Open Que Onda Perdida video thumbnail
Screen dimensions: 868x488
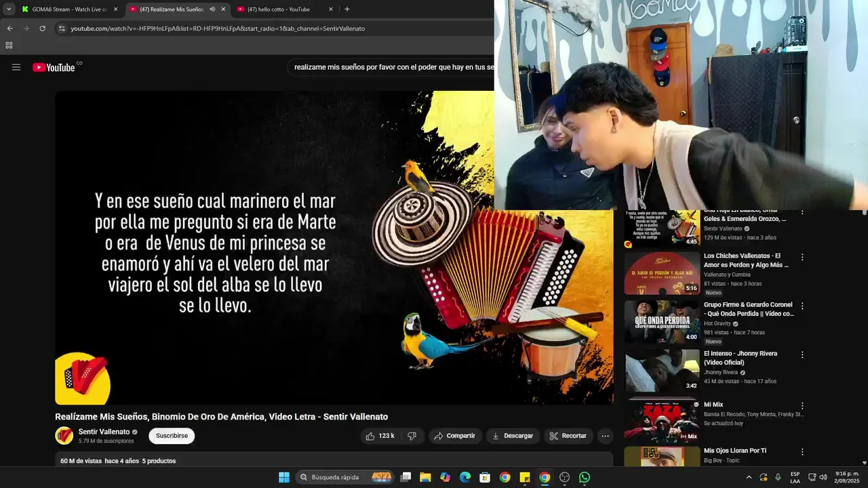coord(662,322)
